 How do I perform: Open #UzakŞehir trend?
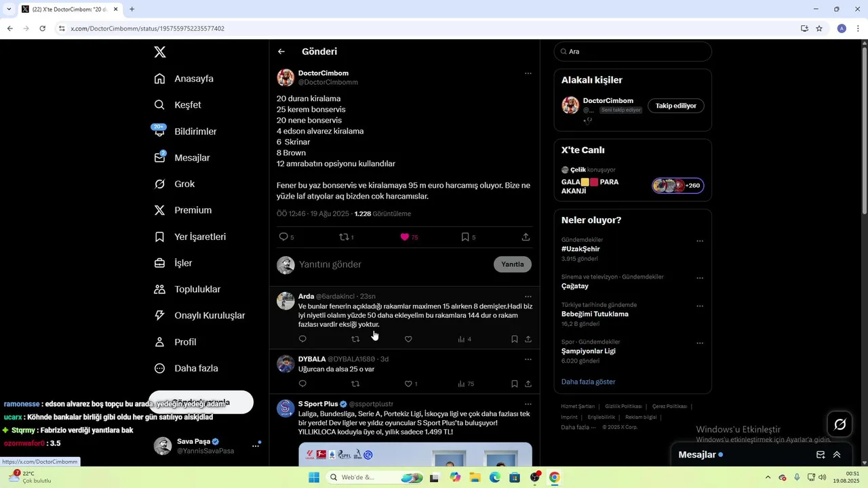coord(580,249)
